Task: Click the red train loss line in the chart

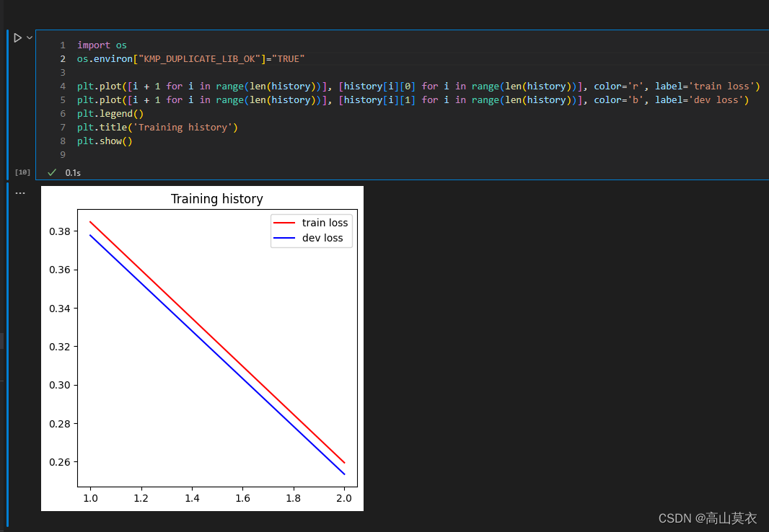Action: tap(216, 335)
